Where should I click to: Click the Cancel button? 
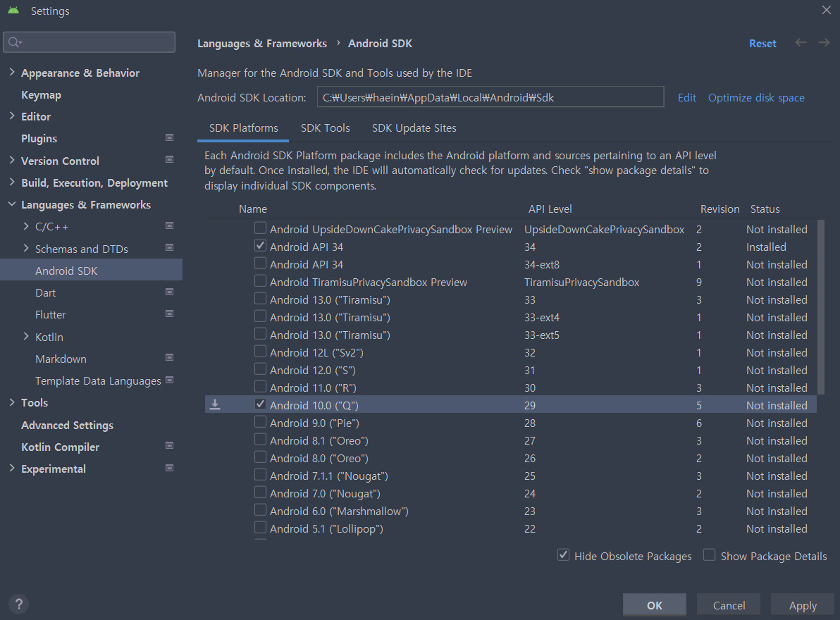pyautogui.click(x=729, y=605)
